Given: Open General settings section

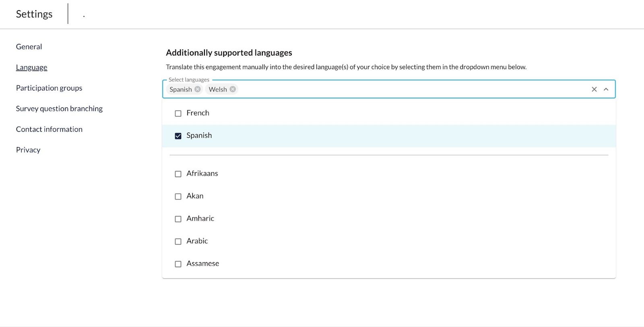Looking at the screenshot, I should click(29, 47).
